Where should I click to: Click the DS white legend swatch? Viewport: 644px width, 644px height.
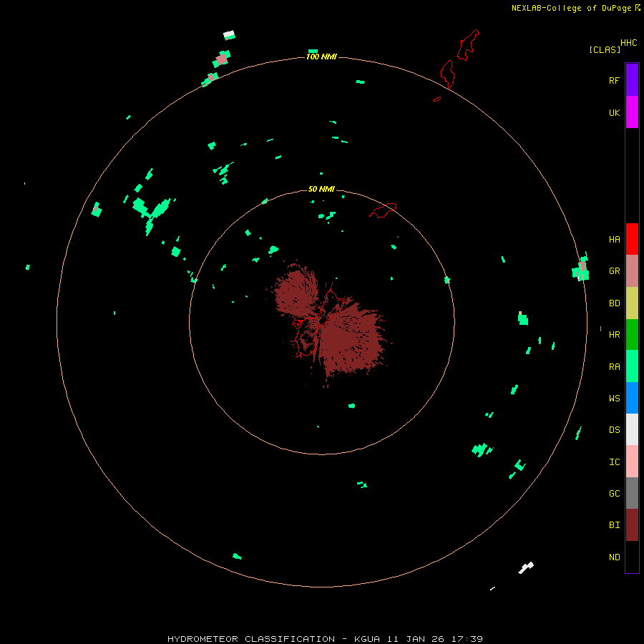(x=632, y=429)
